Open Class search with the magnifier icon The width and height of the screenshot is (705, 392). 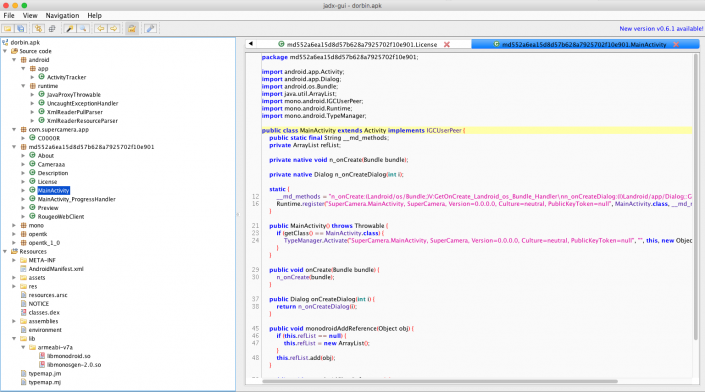pyautogui.click(x=83, y=28)
